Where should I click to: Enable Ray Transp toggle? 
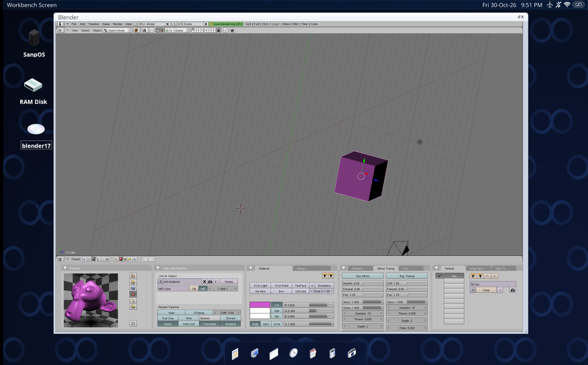tap(407, 276)
